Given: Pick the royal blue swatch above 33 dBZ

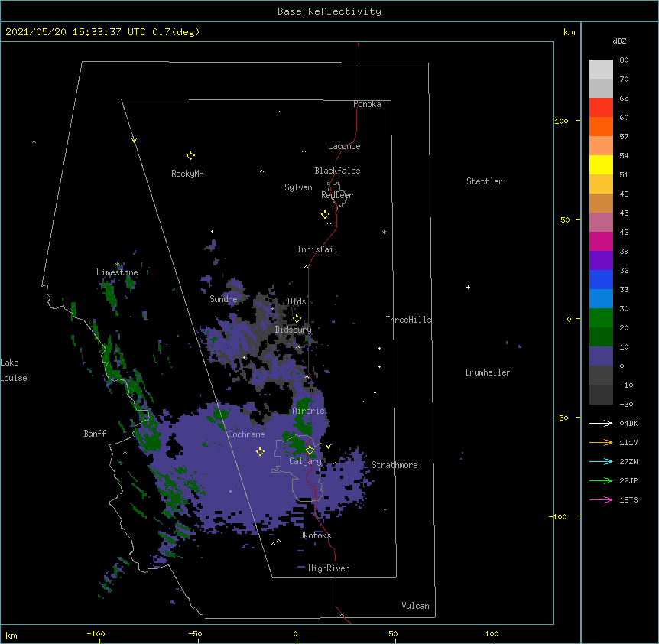Looking at the screenshot, I should pyautogui.click(x=601, y=279).
